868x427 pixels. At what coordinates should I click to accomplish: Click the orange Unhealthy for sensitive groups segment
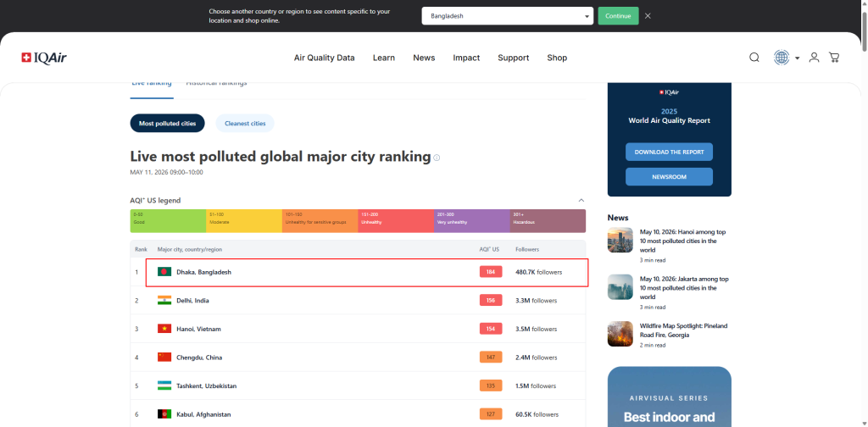point(320,220)
